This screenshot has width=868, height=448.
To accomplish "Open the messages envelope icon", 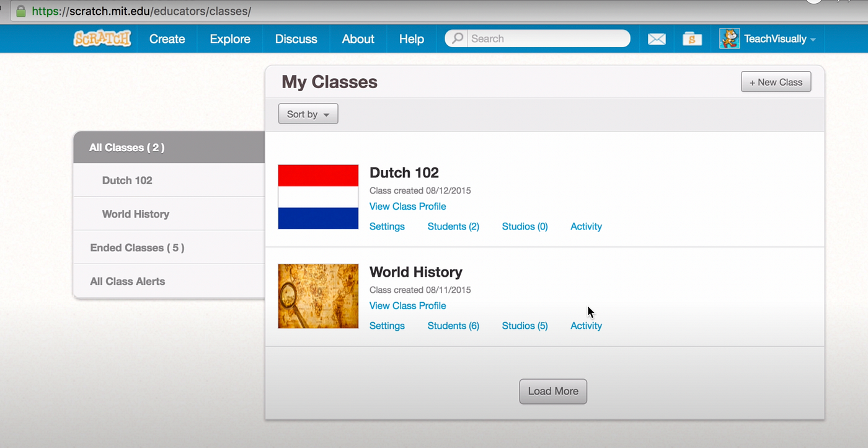I will [x=657, y=39].
